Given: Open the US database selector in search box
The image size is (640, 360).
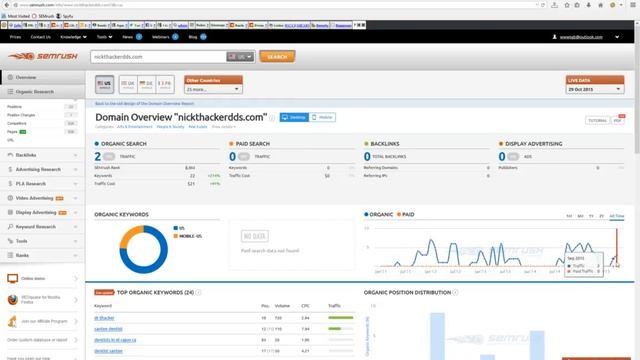Looking at the screenshot, I should [x=240, y=57].
